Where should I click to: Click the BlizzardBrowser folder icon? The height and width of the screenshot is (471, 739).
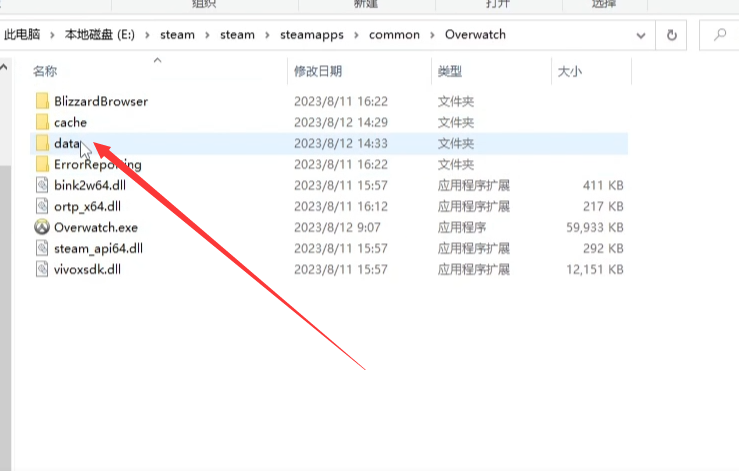click(42, 101)
